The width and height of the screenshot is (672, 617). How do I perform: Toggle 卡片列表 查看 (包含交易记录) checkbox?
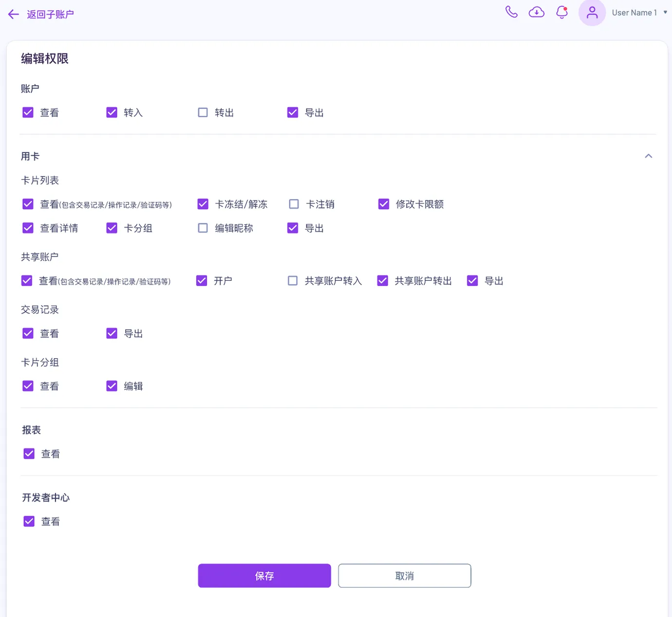[x=28, y=204]
